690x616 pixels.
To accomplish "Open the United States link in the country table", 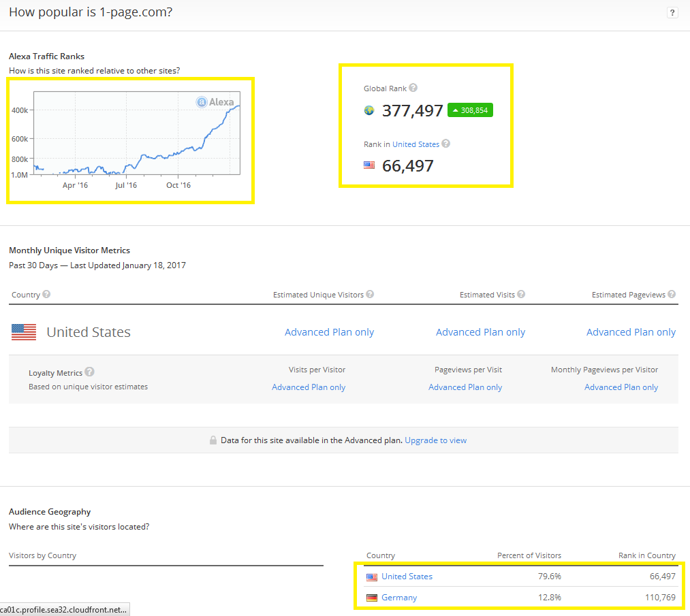I will (407, 577).
